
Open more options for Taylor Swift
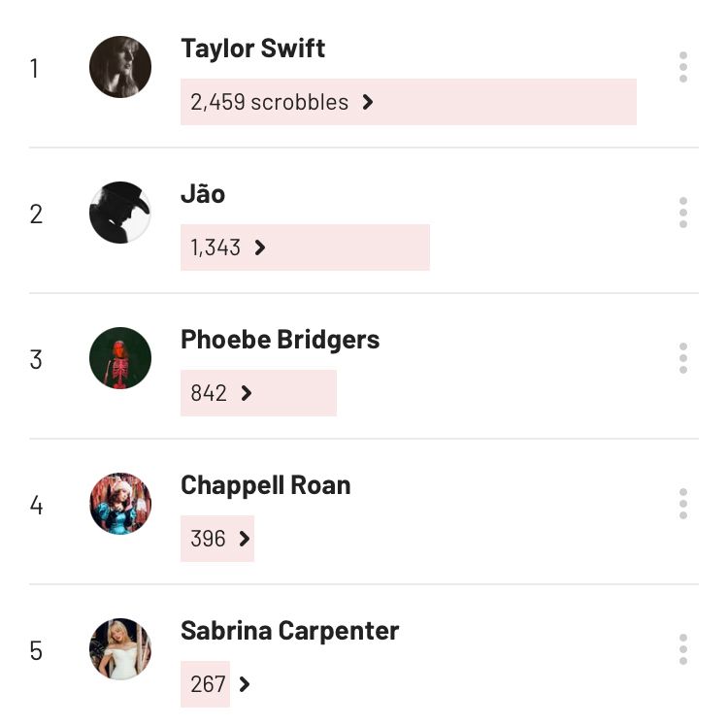click(x=683, y=67)
